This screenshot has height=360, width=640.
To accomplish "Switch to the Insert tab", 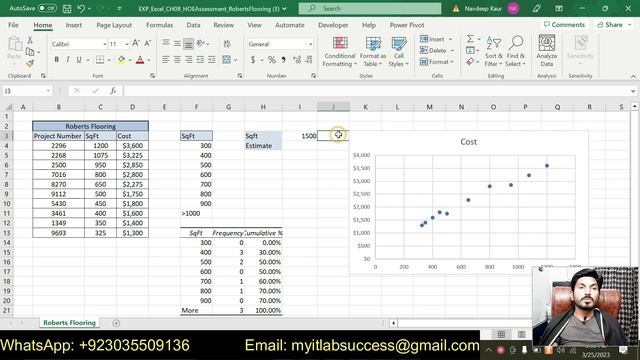I will 73,25.
